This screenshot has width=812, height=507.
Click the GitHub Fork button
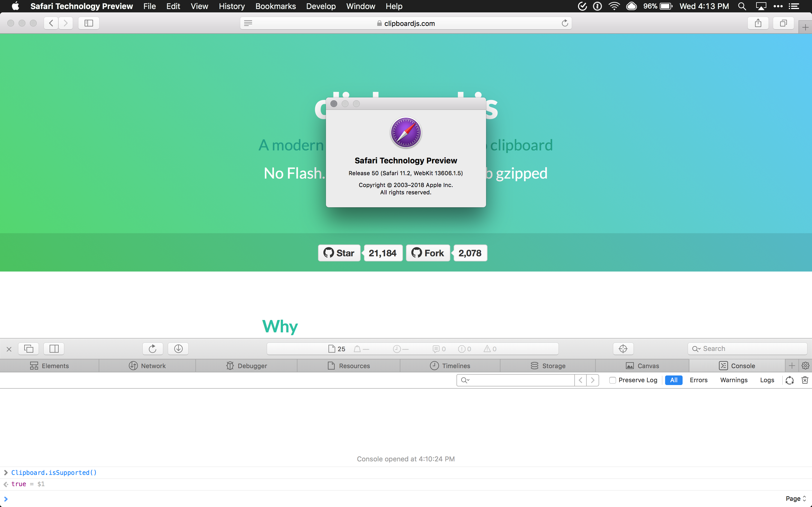pyautogui.click(x=427, y=253)
